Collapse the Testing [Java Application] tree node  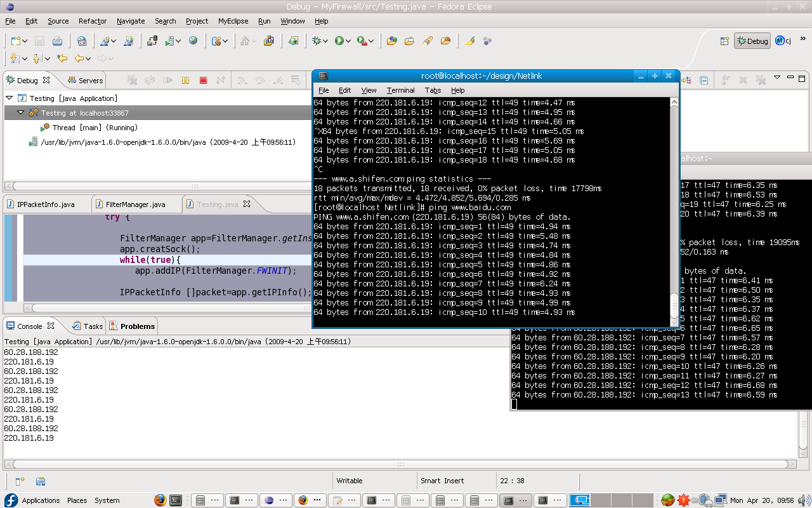pos(10,98)
